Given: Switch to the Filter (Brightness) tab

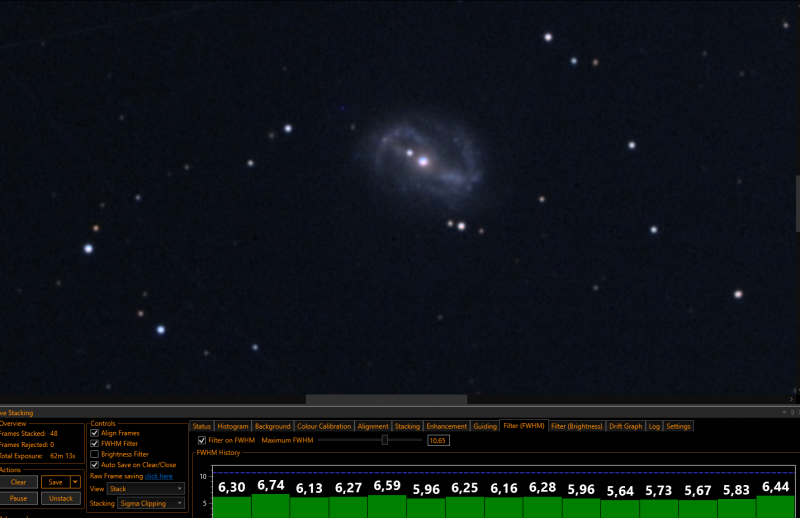Looking at the screenshot, I should [577, 427].
